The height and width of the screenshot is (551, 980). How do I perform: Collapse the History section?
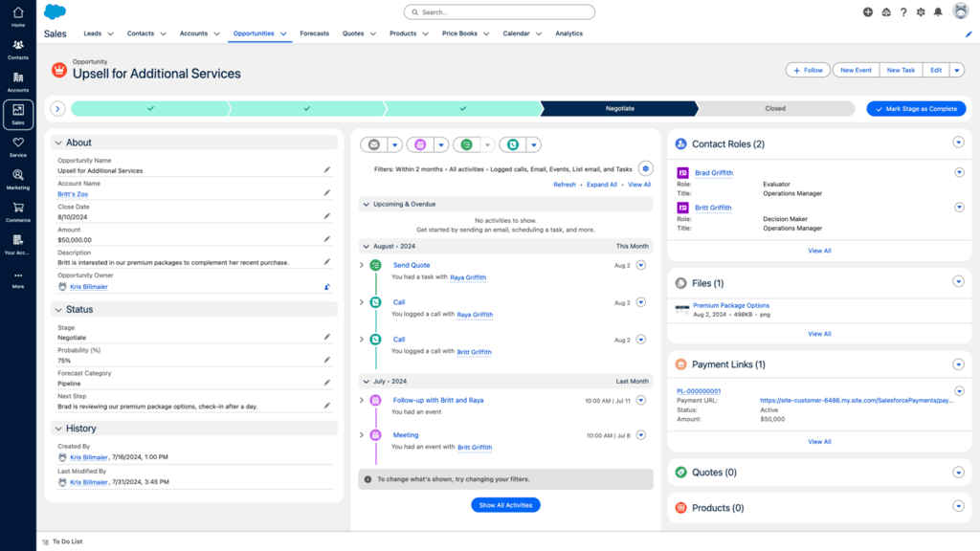click(x=58, y=429)
